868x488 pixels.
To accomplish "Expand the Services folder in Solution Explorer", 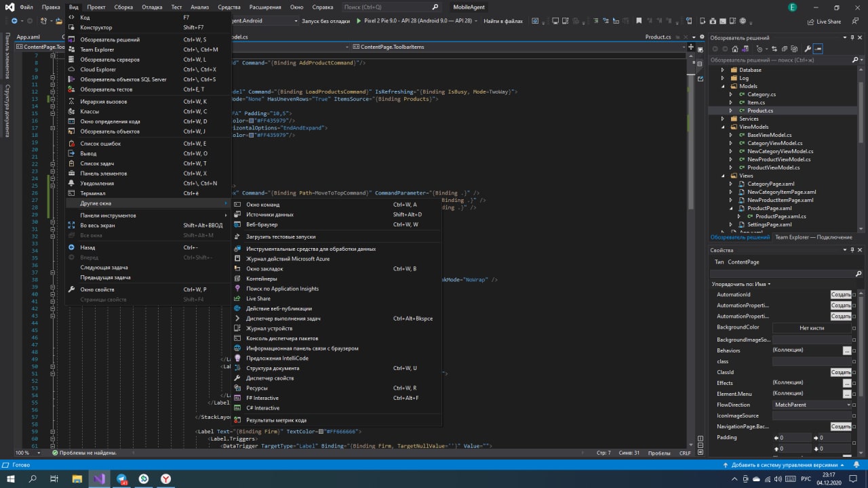I will click(x=722, y=119).
